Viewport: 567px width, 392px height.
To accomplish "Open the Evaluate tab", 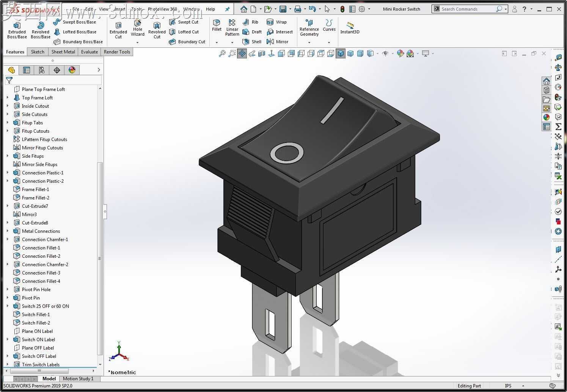I will pos(90,52).
